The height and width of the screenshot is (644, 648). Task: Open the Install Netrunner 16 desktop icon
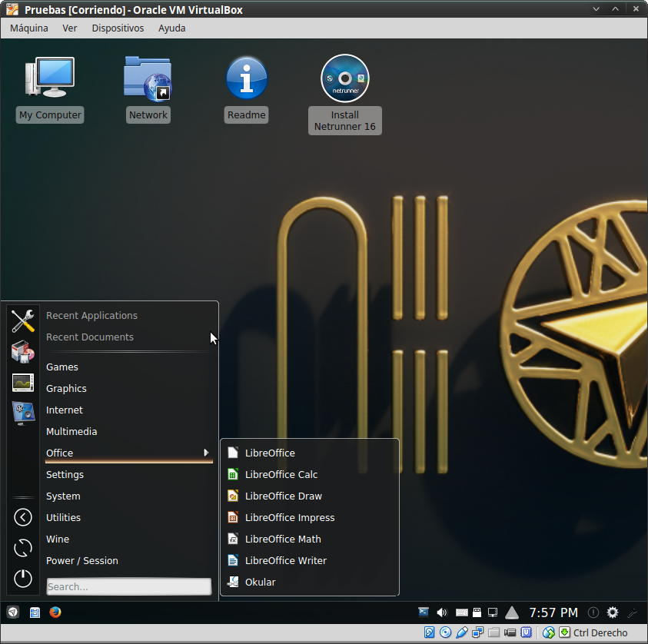click(344, 79)
